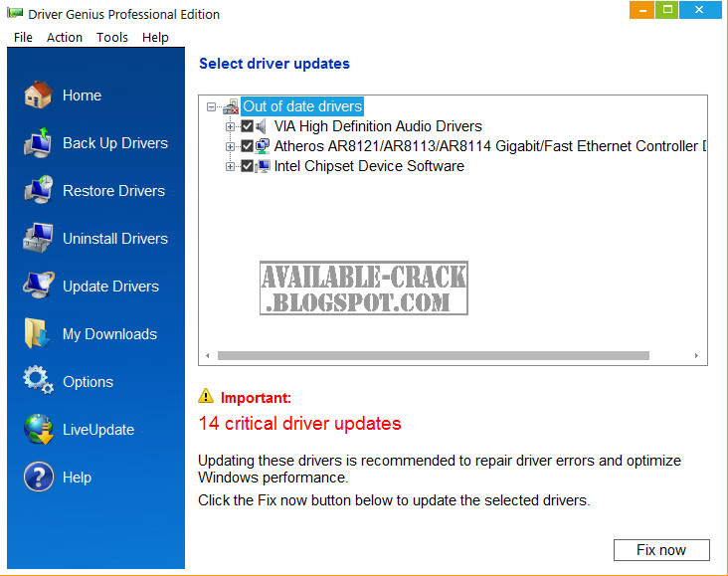The width and height of the screenshot is (728, 576).
Task: Click the Back Up Drivers monitor icon
Action: click(38, 142)
